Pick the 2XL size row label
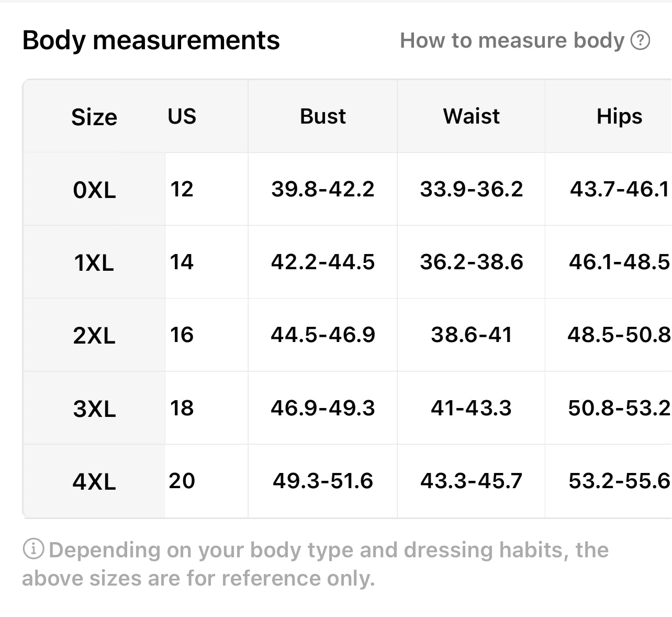Image resolution: width=672 pixels, height=617 pixels. pyautogui.click(x=94, y=335)
